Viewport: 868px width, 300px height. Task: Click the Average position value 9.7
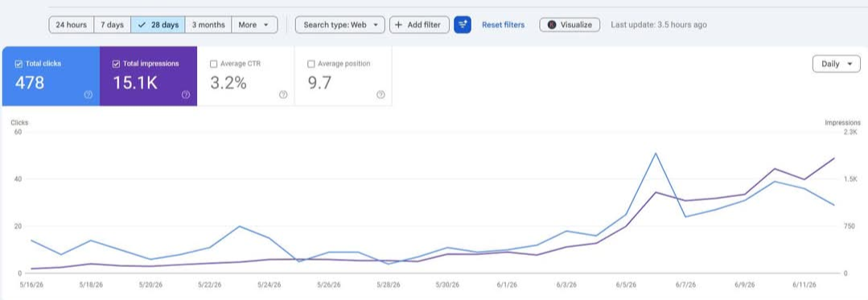pyautogui.click(x=319, y=83)
